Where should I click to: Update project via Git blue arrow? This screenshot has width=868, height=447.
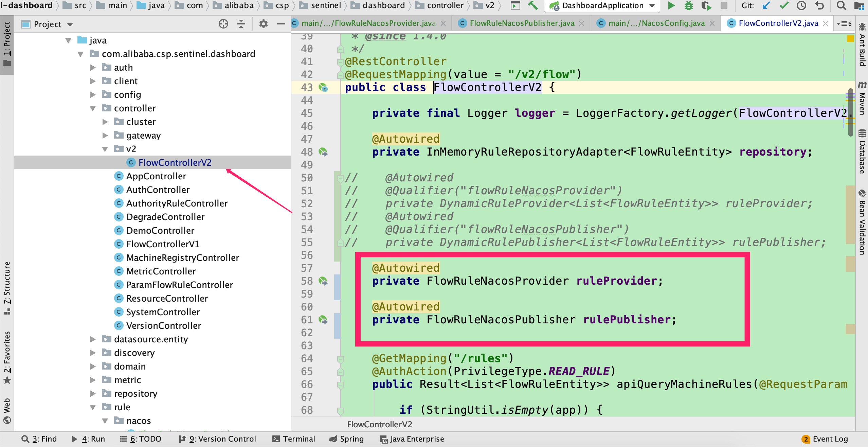(x=766, y=5)
